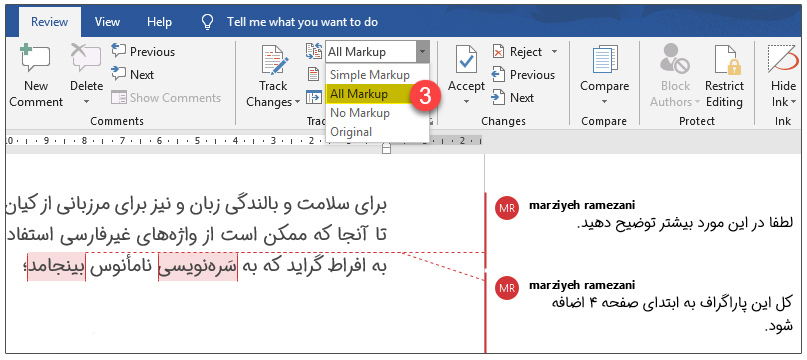Go to Previous change in Changes group
Screen dimensions: 807x360
click(523, 75)
